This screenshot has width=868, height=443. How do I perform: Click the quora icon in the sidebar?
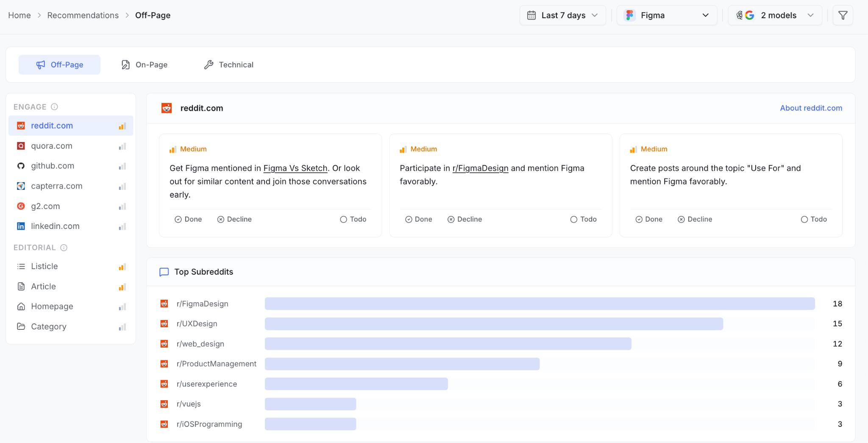click(x=21, y=146)
